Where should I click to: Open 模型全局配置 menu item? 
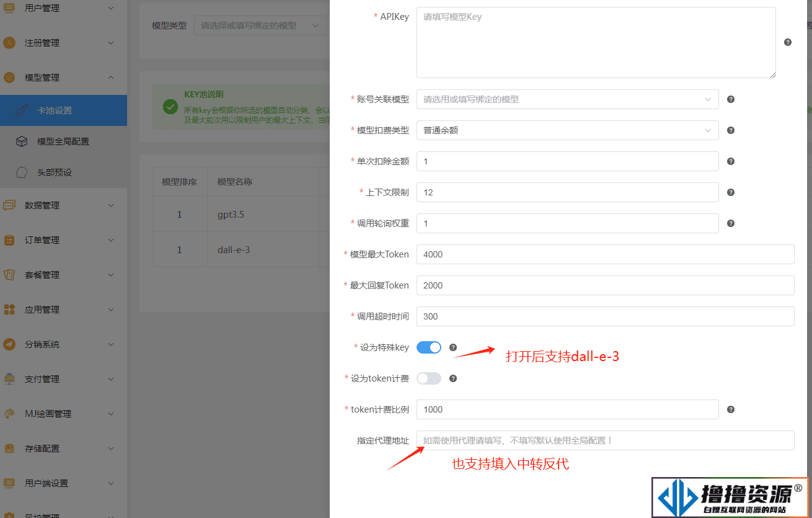pos(63,141)
